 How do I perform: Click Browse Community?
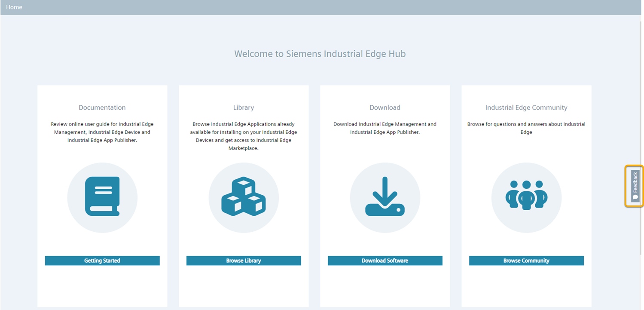coord(526,260)
